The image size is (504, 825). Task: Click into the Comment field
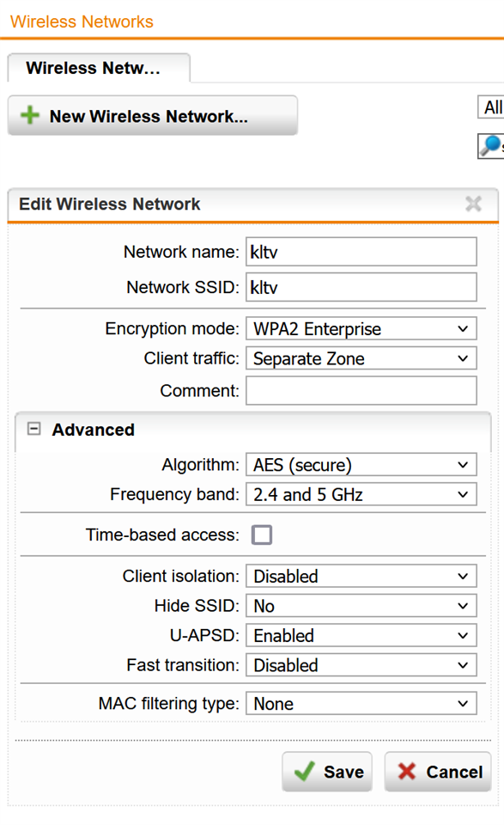[361, 390]
